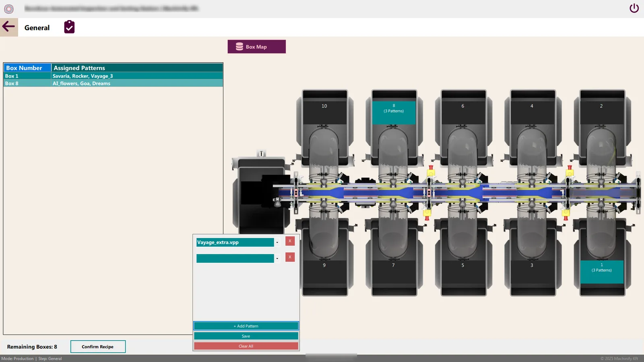The width and height of the screenshot is (644, 362).
Task: Click the Add Pattern button
Action: pyautogui.click(x=246, y=326)
